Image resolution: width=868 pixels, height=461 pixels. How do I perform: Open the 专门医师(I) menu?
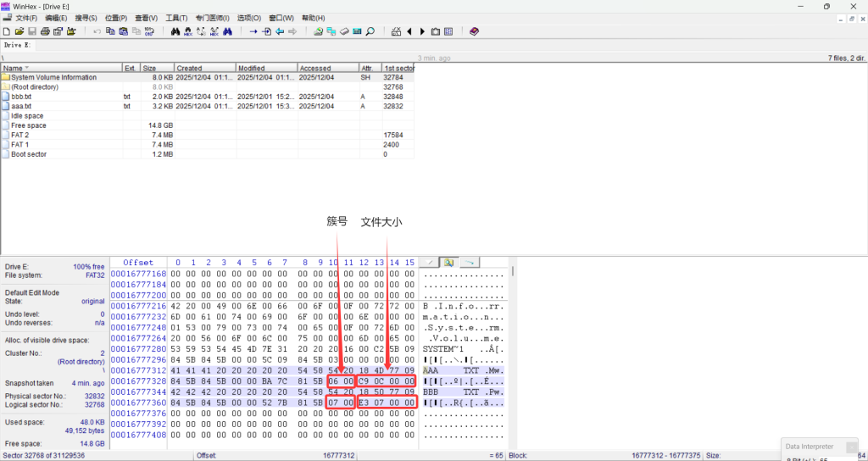212,18
